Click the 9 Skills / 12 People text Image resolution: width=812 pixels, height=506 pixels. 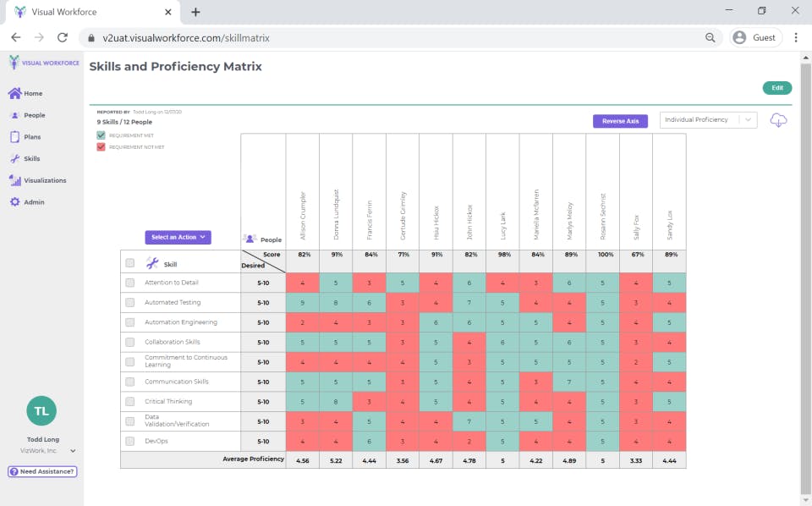point(124,122)
